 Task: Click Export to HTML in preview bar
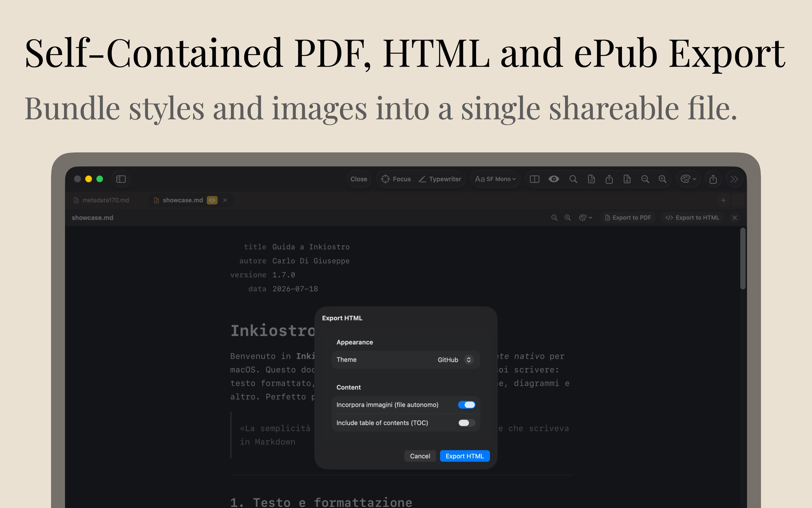tap(692, 218)
